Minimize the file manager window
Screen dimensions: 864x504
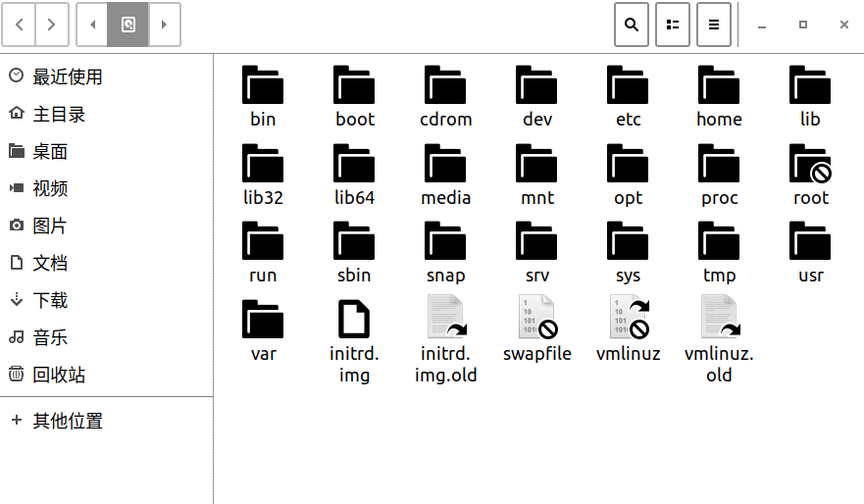pos(762,25)
